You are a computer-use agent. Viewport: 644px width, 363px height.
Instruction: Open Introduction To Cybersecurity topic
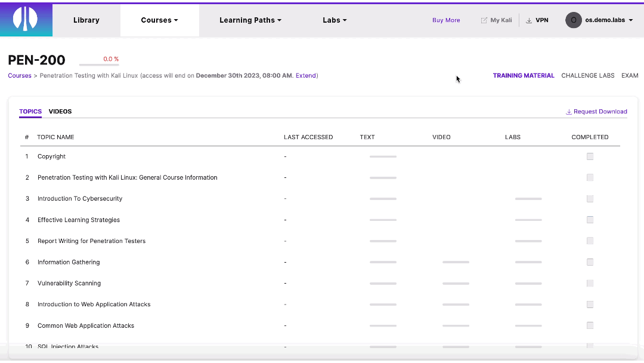point(80,199)
